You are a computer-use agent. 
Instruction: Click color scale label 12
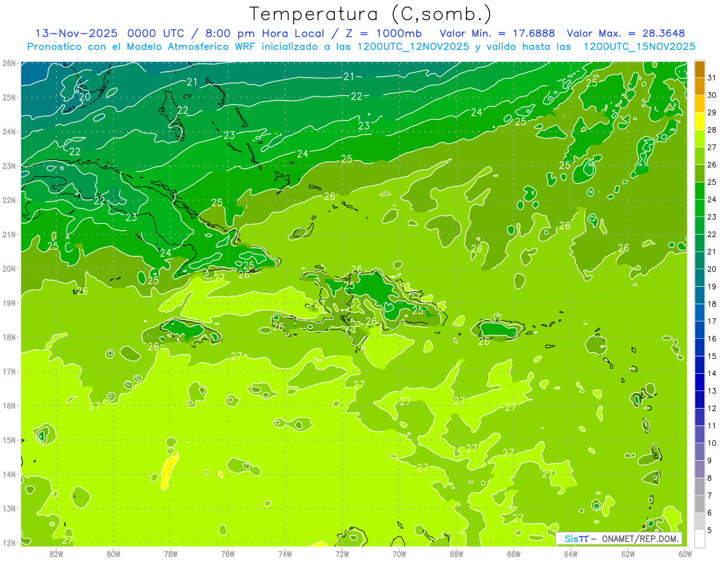tap(712, 408)
